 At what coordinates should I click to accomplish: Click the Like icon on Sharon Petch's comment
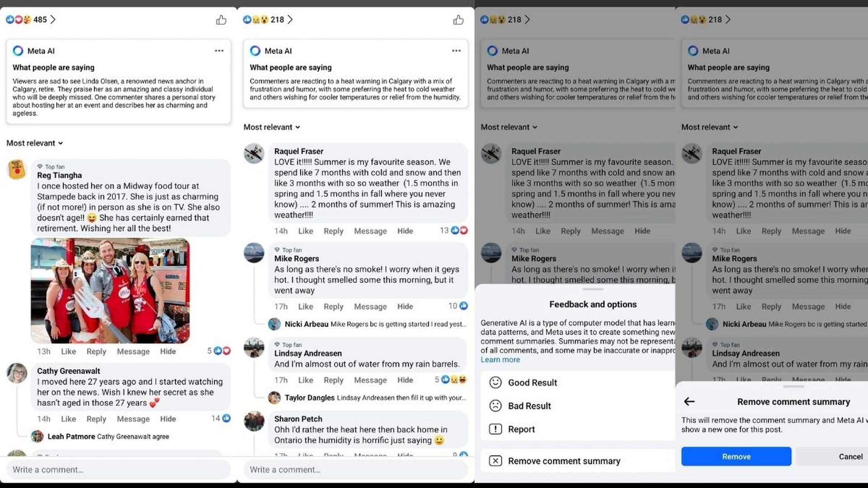[305, 454]
